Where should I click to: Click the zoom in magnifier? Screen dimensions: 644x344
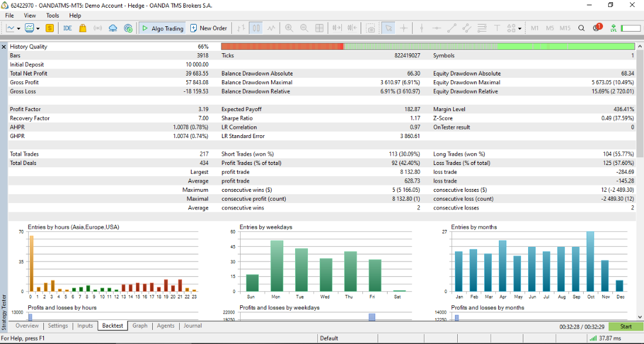point(289,28)
